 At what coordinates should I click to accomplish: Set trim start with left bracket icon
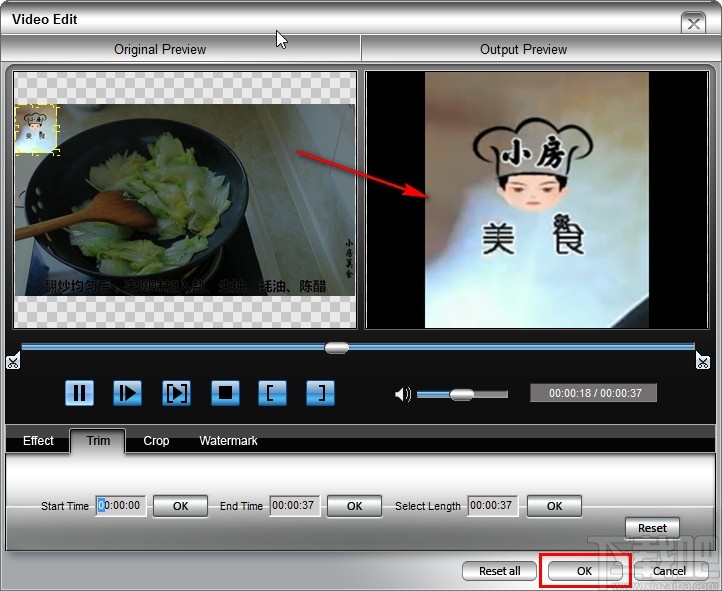pyautogui.click(x=273, y=393)
